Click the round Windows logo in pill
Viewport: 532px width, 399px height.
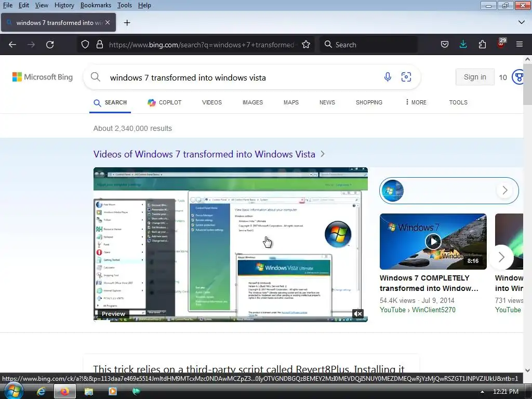point(393,191)
